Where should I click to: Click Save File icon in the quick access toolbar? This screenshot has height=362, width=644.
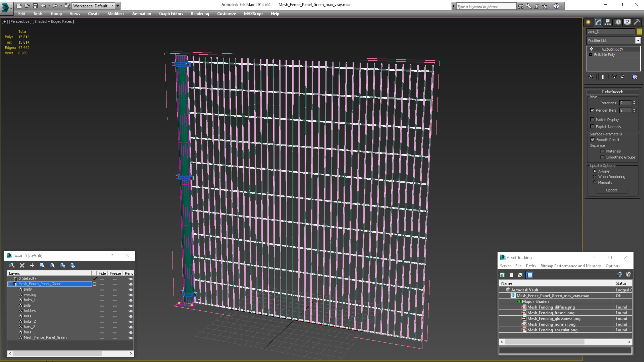click(x=35, y=6)
